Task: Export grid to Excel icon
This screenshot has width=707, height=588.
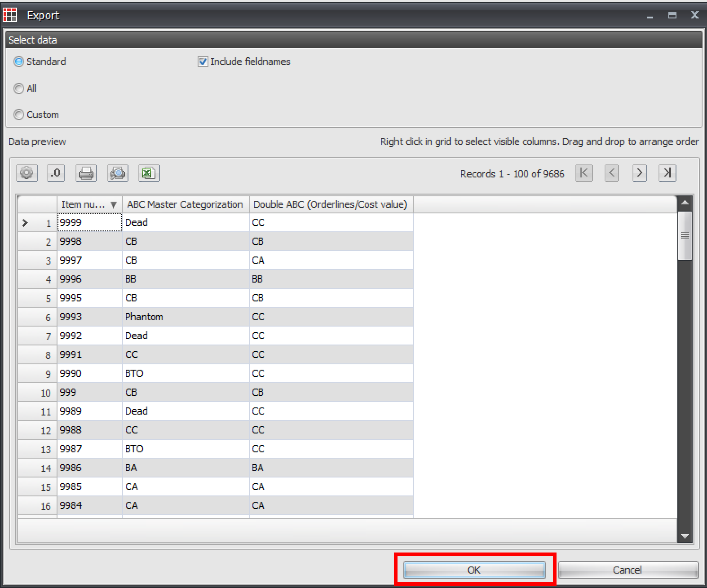Action: (x=149, y=173)
